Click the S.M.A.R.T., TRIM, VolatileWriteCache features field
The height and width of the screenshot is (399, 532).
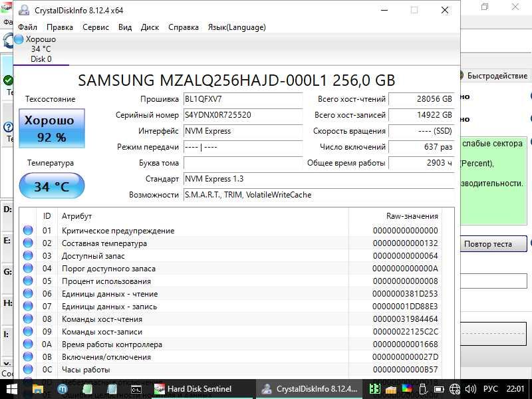[x=319, y=195]
